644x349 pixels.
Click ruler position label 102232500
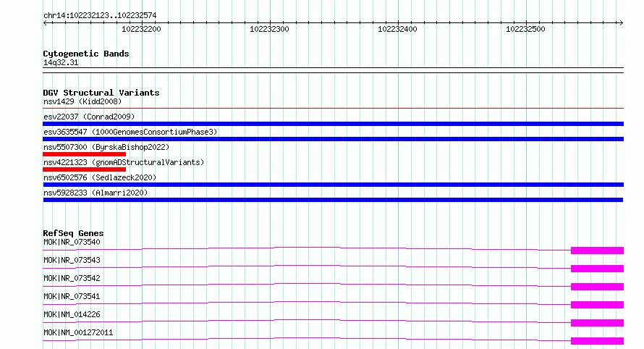tap(525, 29)
